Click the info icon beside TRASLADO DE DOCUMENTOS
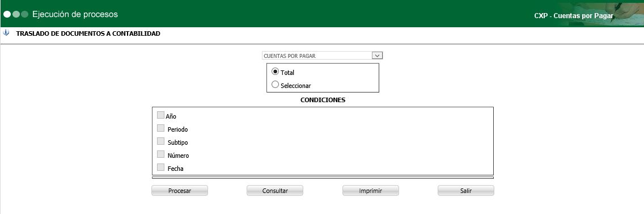644x214 pixels. click(6, 32)
